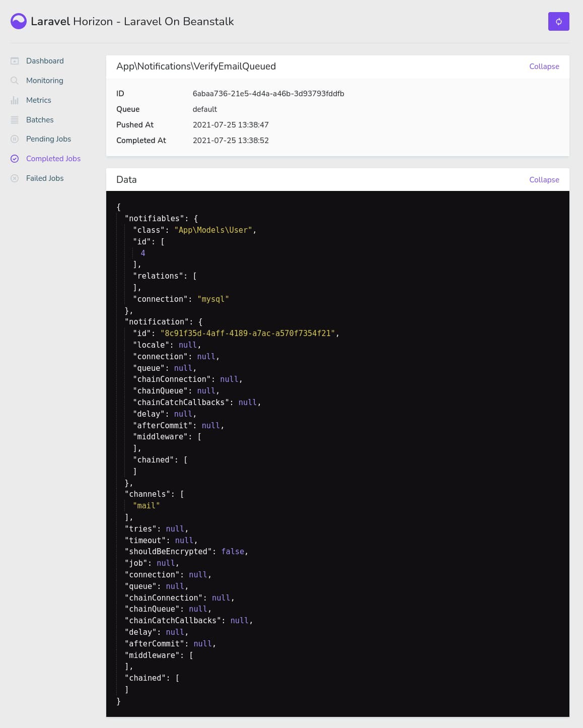Select the Failed Jobs cross icon

[x=15, y=178]
